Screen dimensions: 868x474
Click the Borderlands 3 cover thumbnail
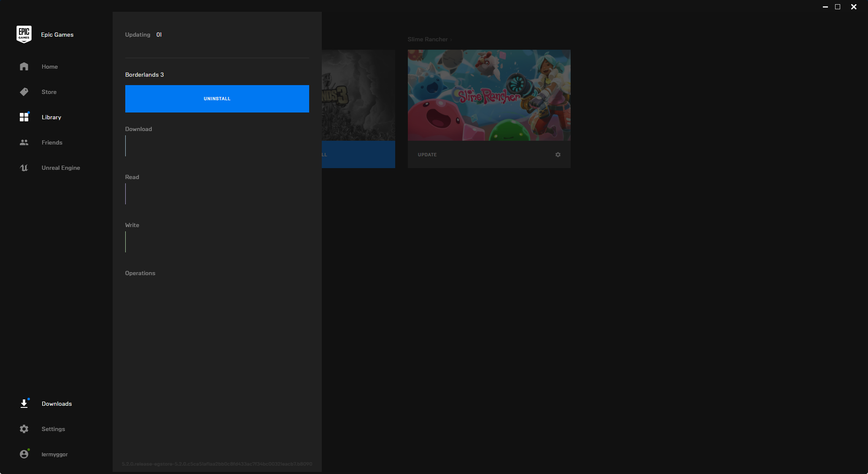[358, 95]
